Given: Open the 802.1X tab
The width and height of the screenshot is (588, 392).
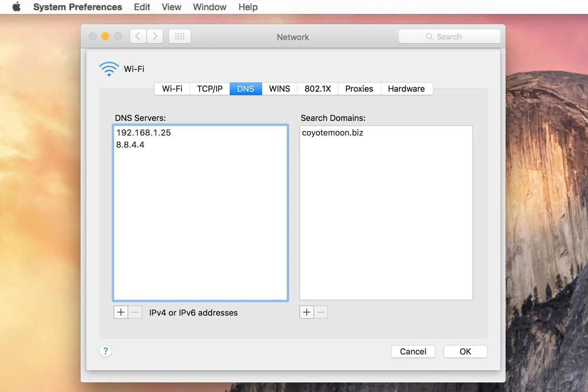Looking at the screenshot, I should [318, 89].
